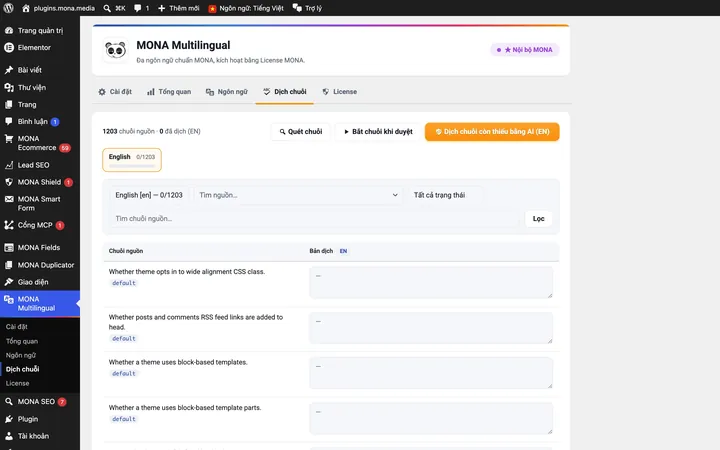Image resolution: width=720 pixels, height=450 pixels.
Task: Click the Trang pages icon
Action: click(9, 105)
